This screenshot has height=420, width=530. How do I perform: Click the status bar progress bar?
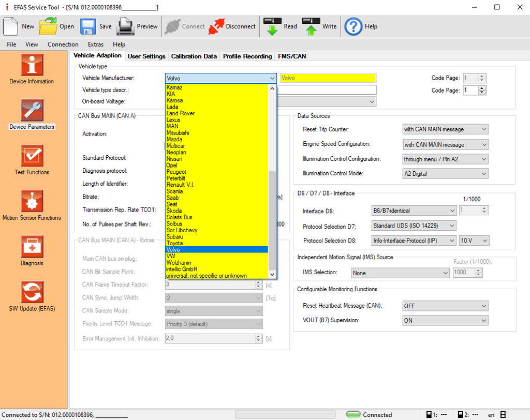coord(285,415)
